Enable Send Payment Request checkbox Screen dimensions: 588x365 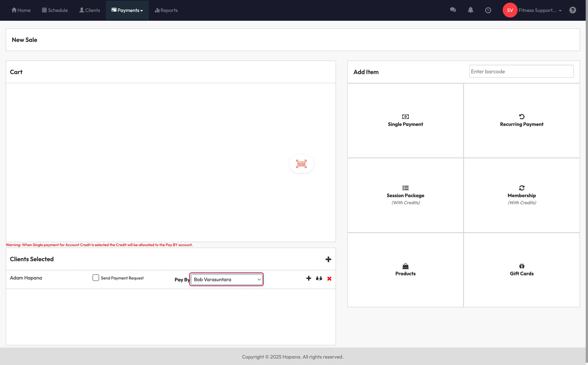[96, 278]
